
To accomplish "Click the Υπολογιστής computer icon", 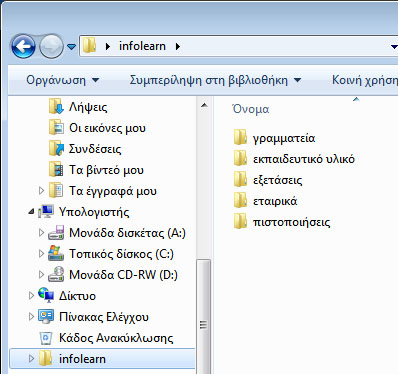I will tap(46, 212).
